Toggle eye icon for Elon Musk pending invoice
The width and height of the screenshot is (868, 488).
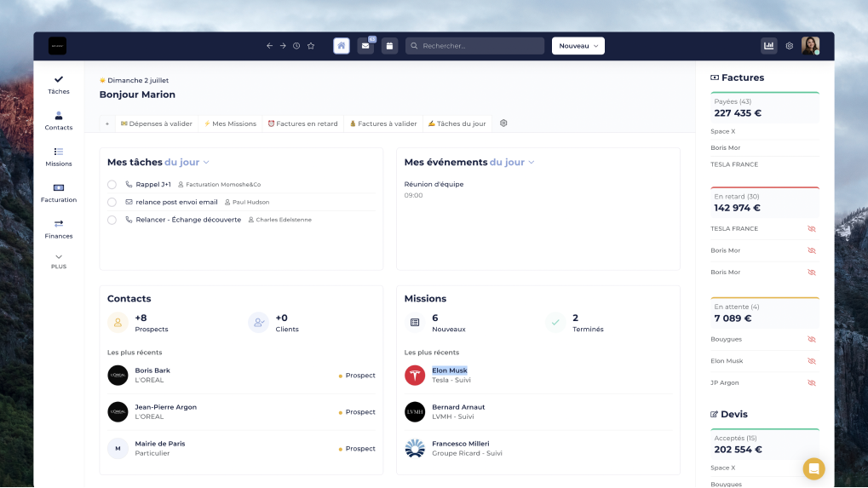point(812,361)
